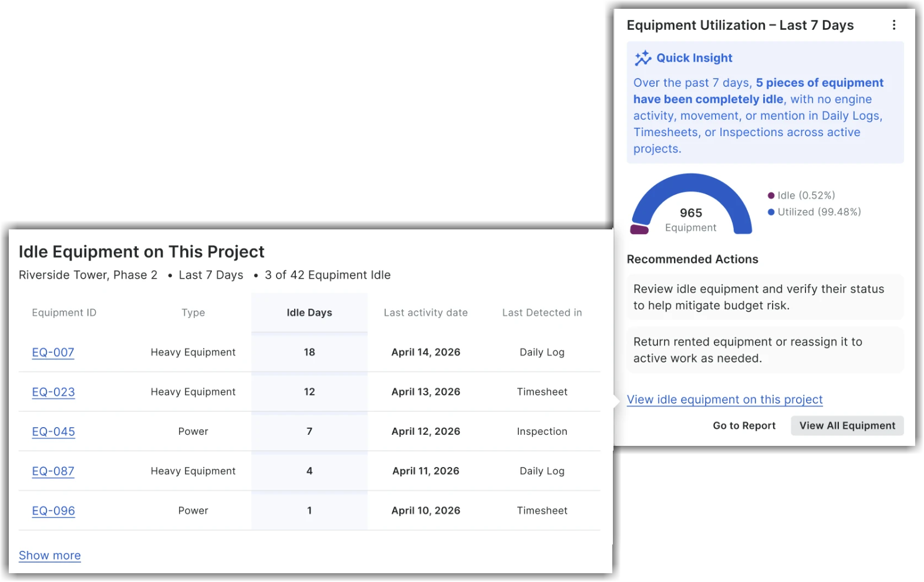Click the Equipment ID column header
The height and width of the screenshot is (582, 924).
(64, 313)
